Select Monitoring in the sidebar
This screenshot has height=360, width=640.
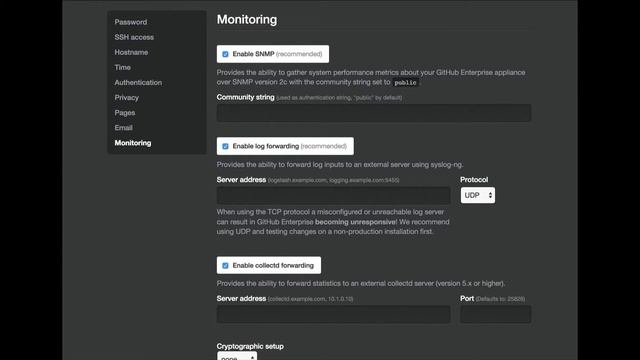[x=133, y=143]
